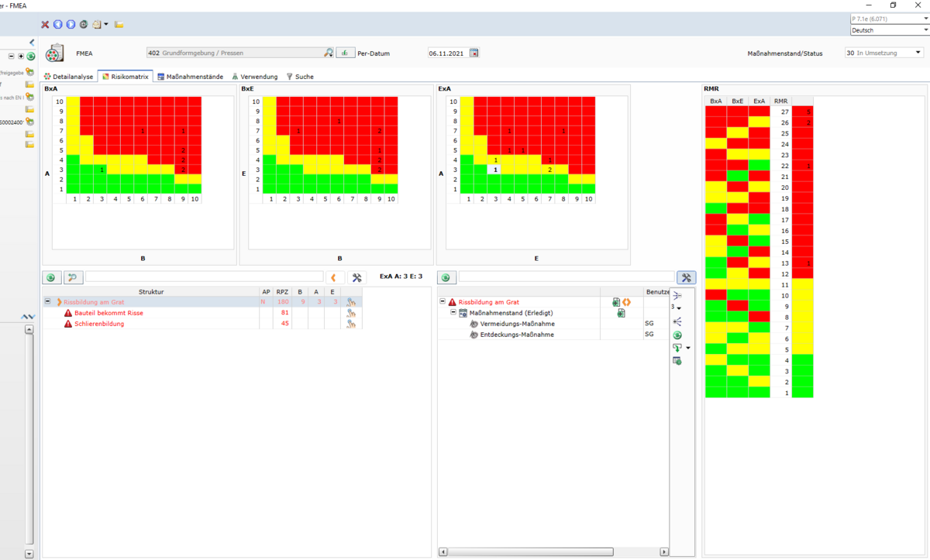Image resolution: width=930 pixels, height=560 pixels.
Task: Select the Risikomatrix tab
Action: (126, 77)
